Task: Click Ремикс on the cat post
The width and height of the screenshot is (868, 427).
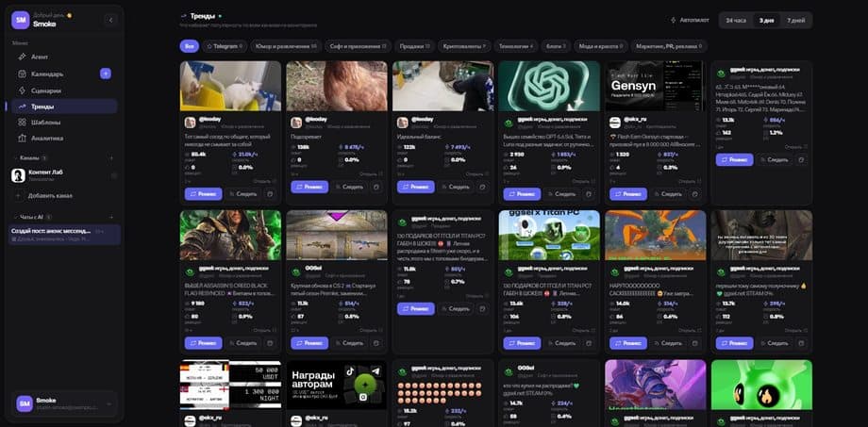Action: 203,194
